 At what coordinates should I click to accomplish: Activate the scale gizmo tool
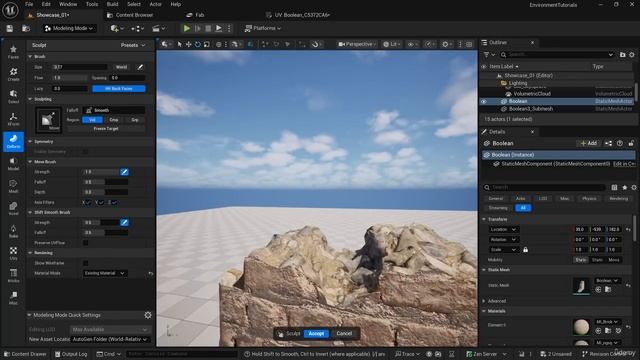pyautogui.click(x=207, y=44)
